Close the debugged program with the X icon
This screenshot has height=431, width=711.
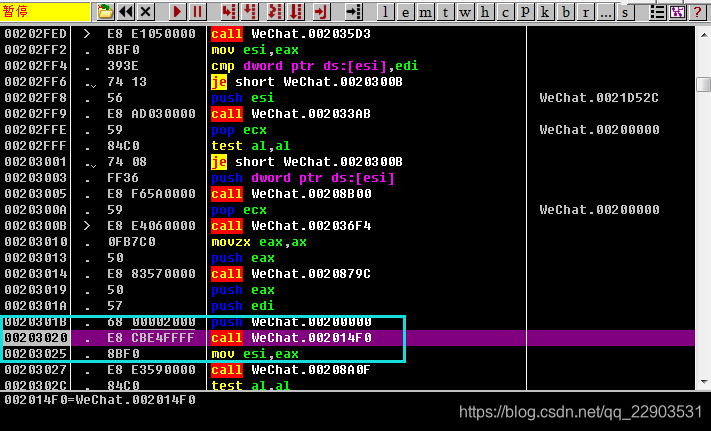(x=146, y=11)
